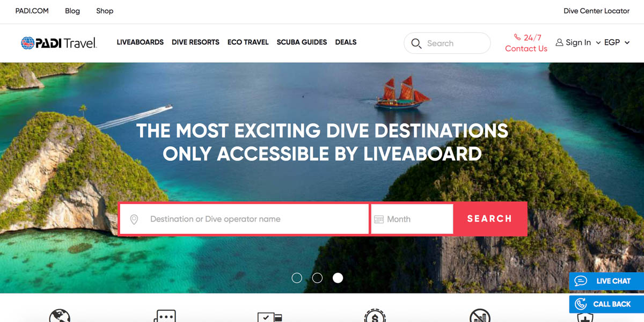Click the red phone icon beside 24/7

click(517, 38)
